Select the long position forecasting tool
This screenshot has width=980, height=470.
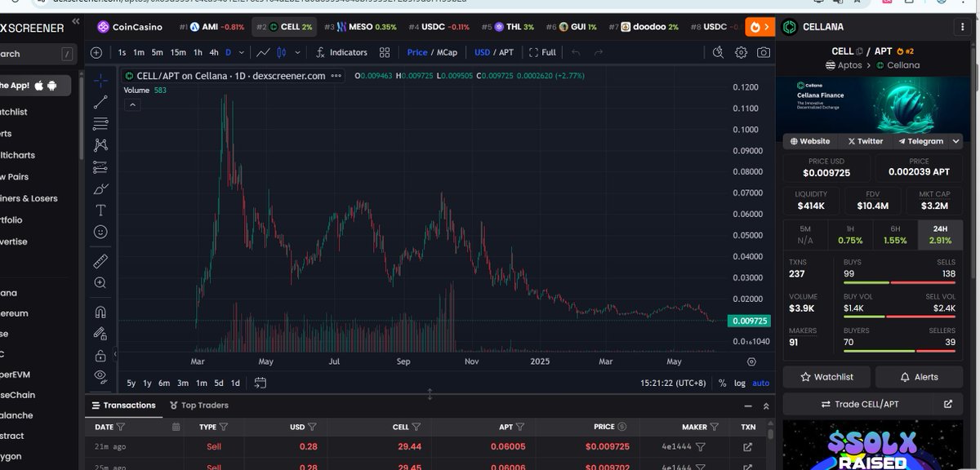click(100, 166)
